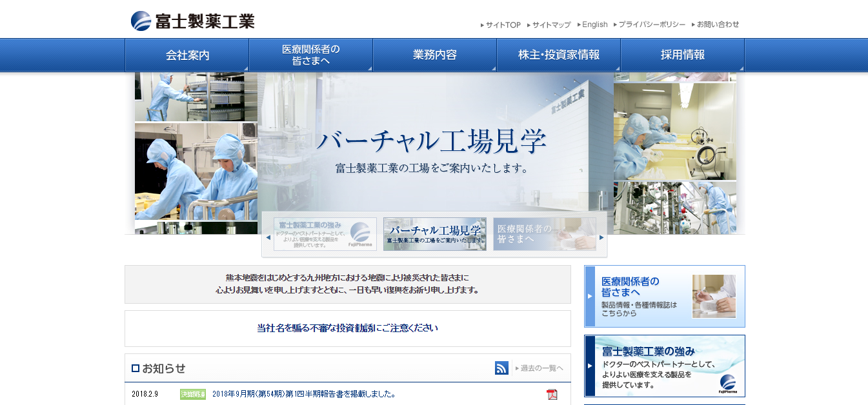
Task: Open プライバシーポリシー link
Action: (649, 25)
